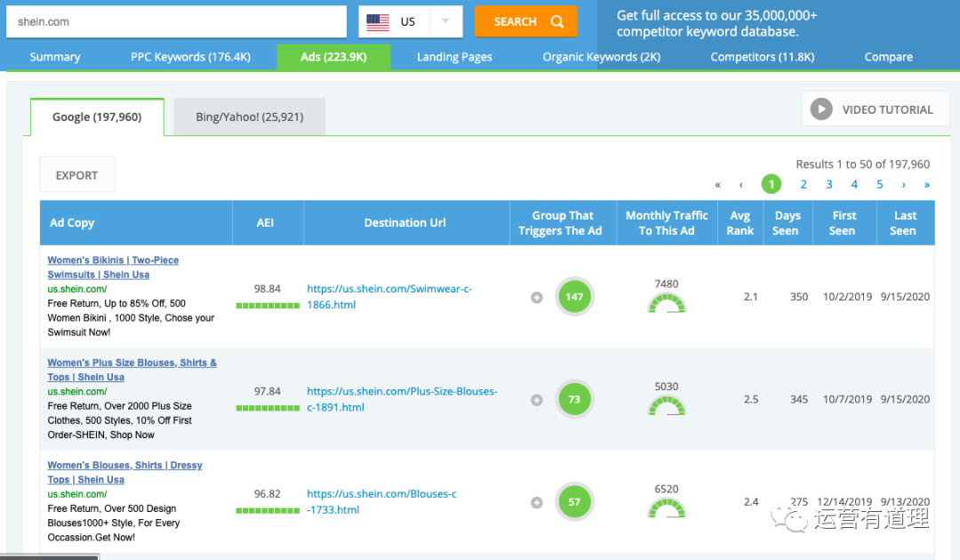Go to results page 3

(828, 184)
